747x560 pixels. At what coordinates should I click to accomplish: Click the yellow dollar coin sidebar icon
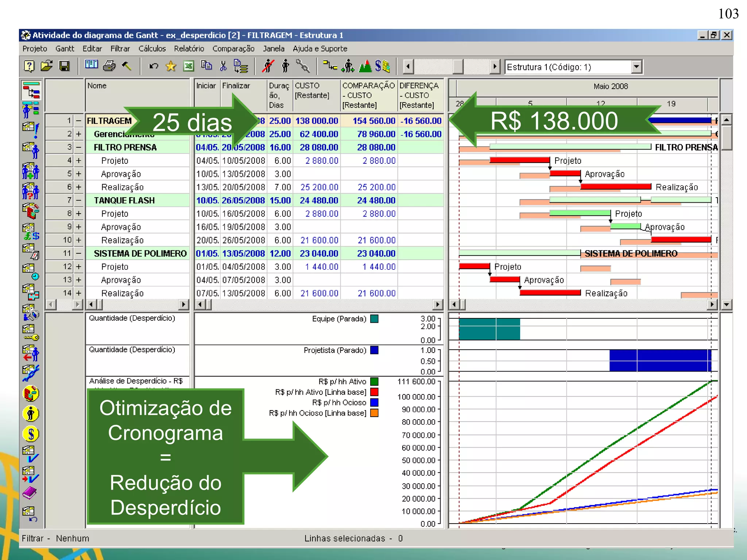point(31,434)
